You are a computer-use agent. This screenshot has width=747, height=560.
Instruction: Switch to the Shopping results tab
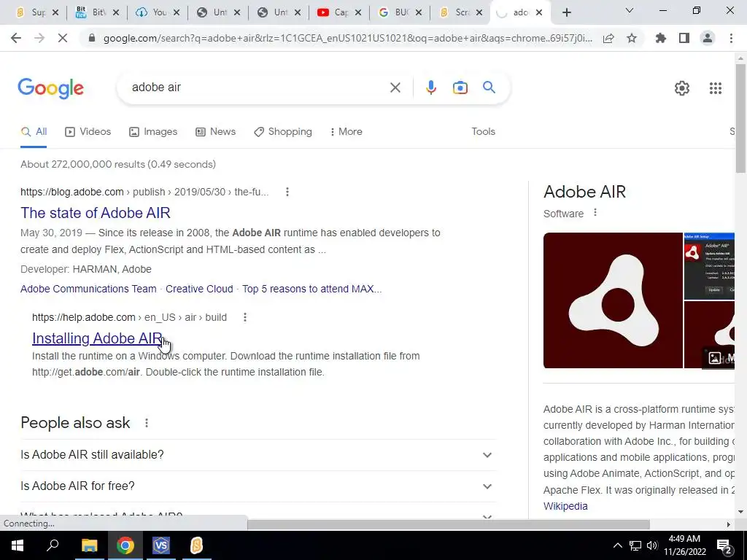coord(283,132)
